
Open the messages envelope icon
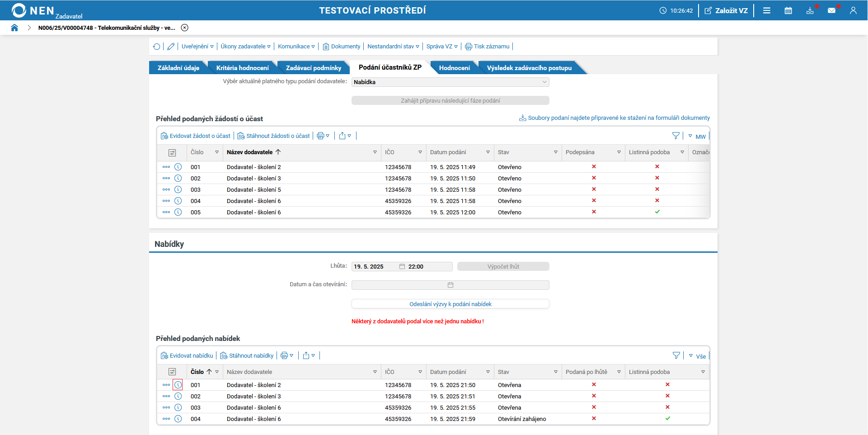click(x=831, y=10)
